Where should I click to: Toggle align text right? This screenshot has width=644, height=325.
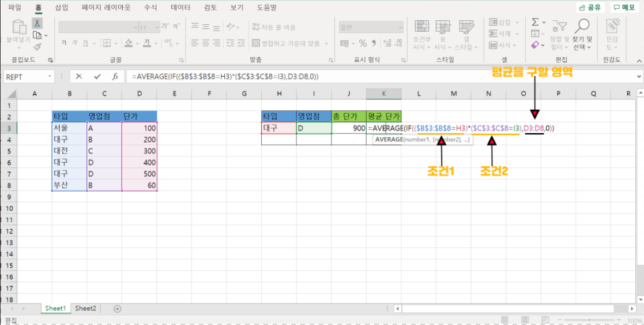(218, 42)
